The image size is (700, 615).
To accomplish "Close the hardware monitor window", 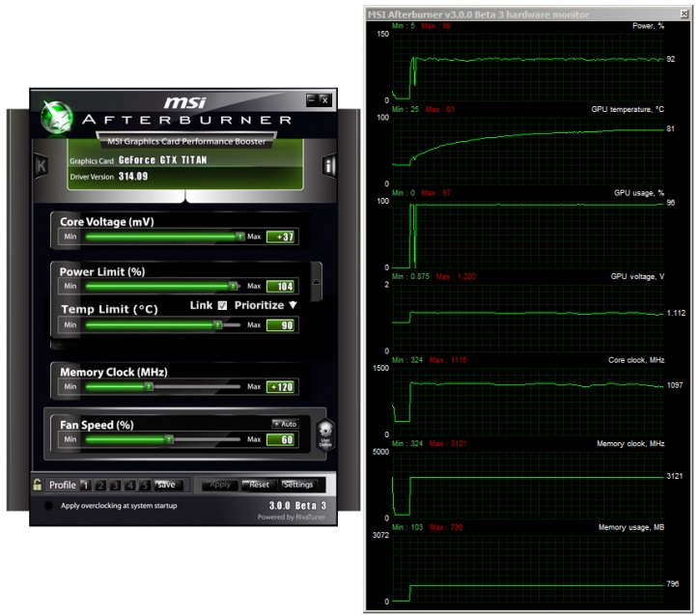I will click(684, 14).
